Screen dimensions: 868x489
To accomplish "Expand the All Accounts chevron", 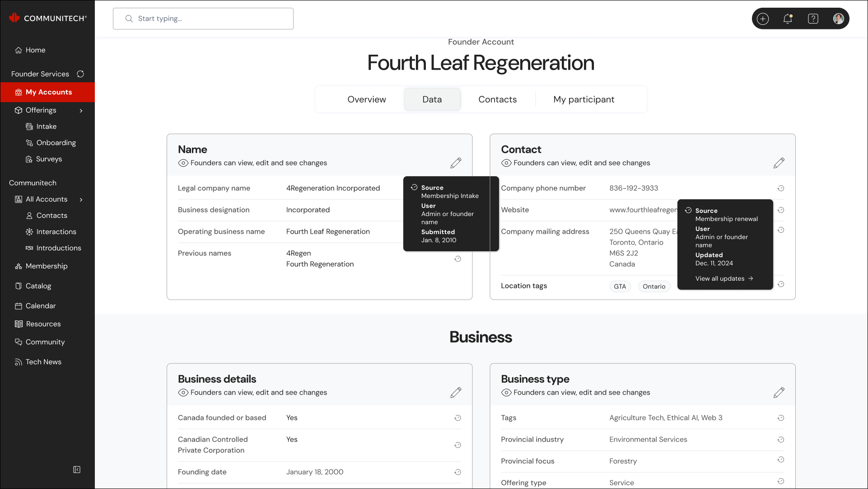I will (81, 200).
